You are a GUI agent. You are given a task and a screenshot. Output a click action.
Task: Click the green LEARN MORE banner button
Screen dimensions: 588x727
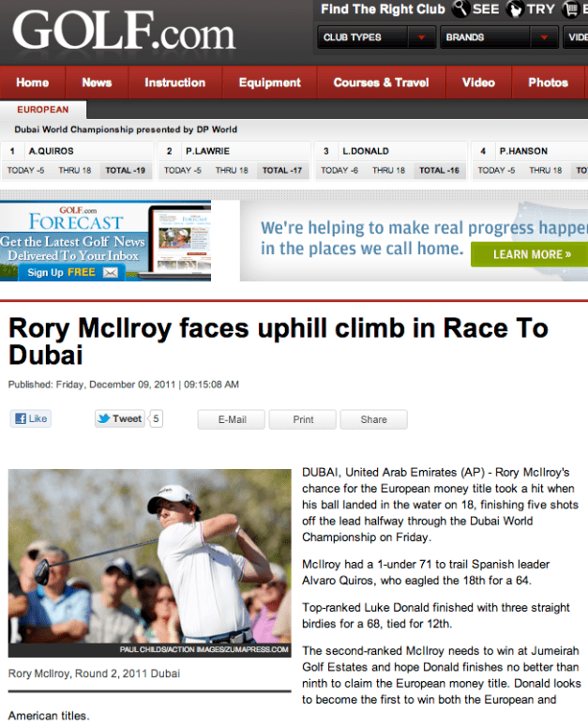(531, 254)
